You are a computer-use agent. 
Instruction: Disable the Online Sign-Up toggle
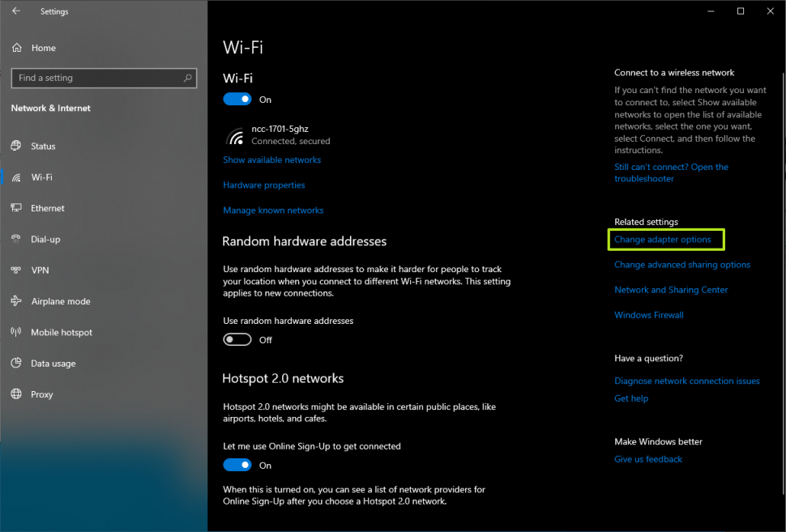click(237, 466)
